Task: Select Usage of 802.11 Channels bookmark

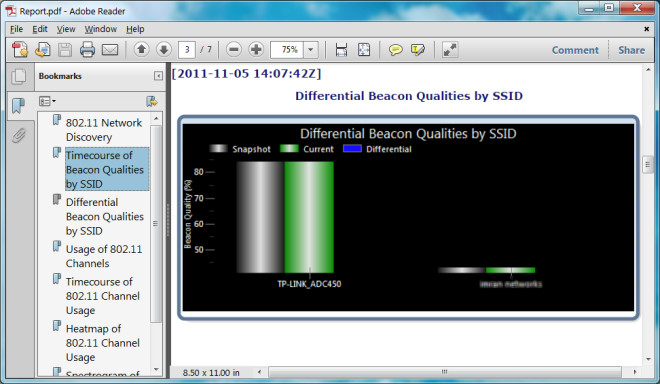Action: [x=104, y=256]
